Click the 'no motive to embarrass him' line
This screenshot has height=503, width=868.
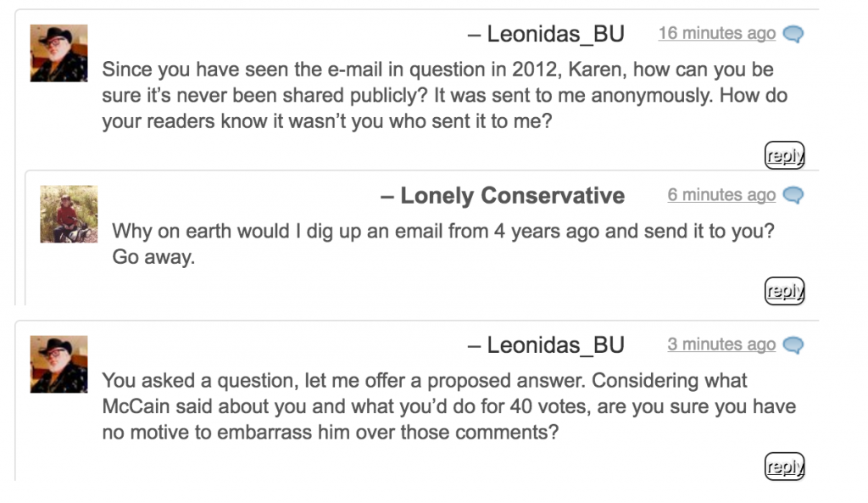pos(331,432)
